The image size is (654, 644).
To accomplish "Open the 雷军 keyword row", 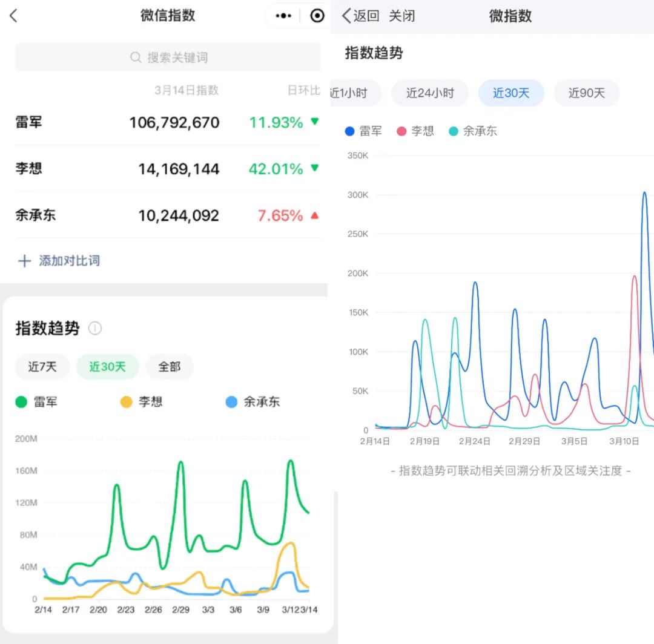I will (168, 122).
